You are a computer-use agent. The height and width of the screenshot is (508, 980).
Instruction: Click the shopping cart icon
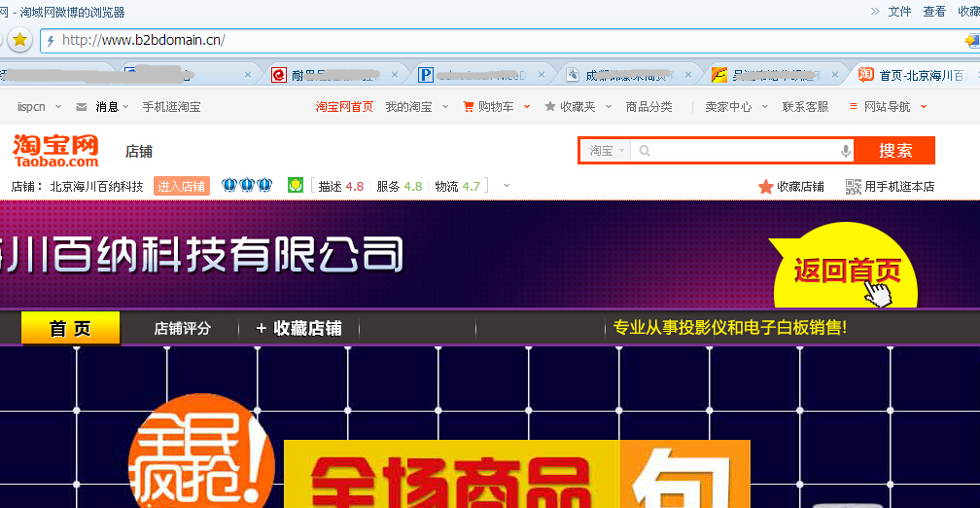coord(469,107)
